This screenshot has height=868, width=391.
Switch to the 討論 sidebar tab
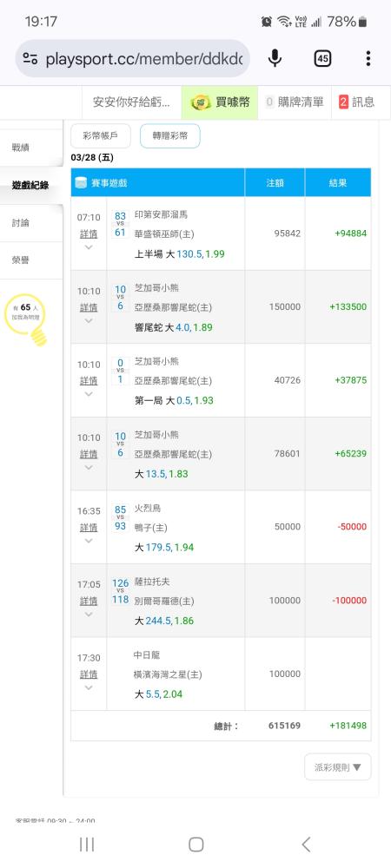(x=31, y=223)
